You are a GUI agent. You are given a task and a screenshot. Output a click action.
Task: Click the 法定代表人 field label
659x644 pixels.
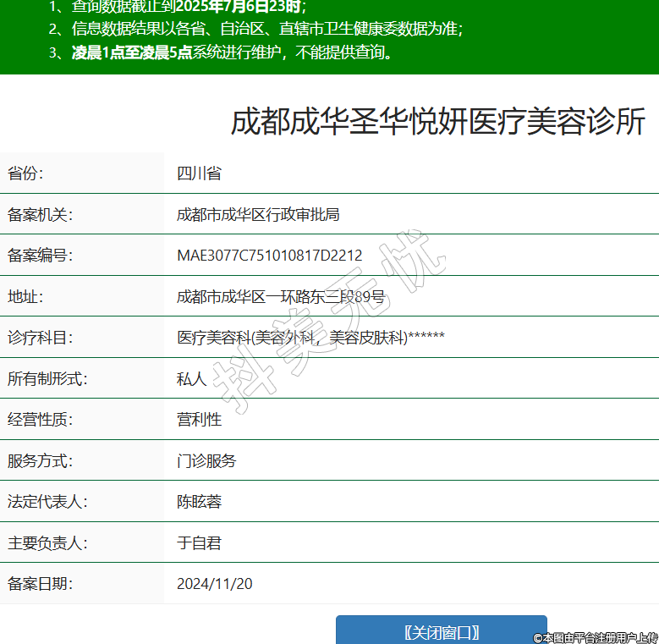(x=47, y=502)
